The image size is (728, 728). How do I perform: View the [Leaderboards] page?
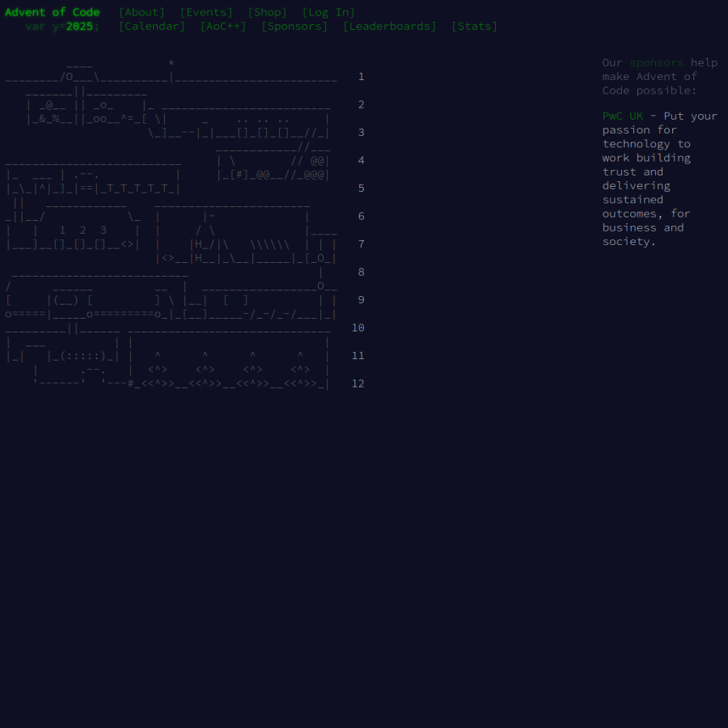390,26
